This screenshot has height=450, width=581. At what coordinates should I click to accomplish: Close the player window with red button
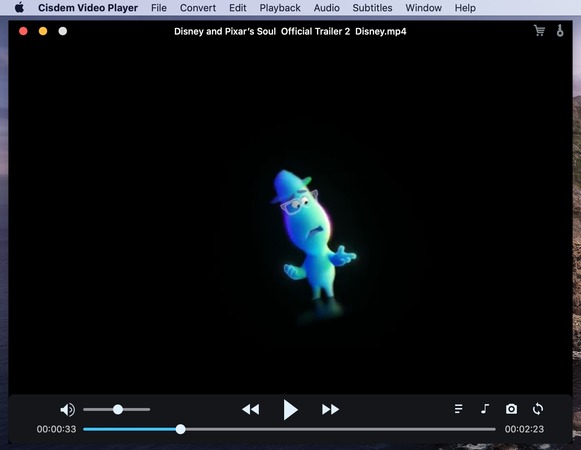pyautogui.click(x=23, y=31)
